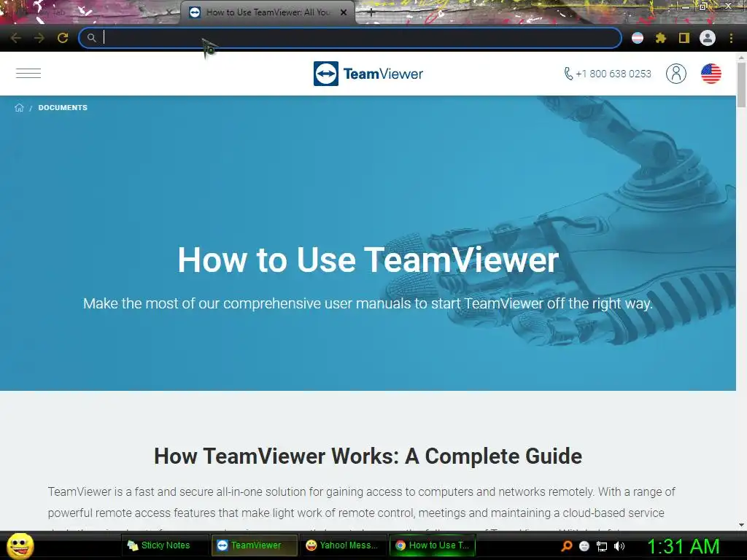Click the orange magnifier tray icon
This screenshot has width=747, height=560.
tap(566, 545)
